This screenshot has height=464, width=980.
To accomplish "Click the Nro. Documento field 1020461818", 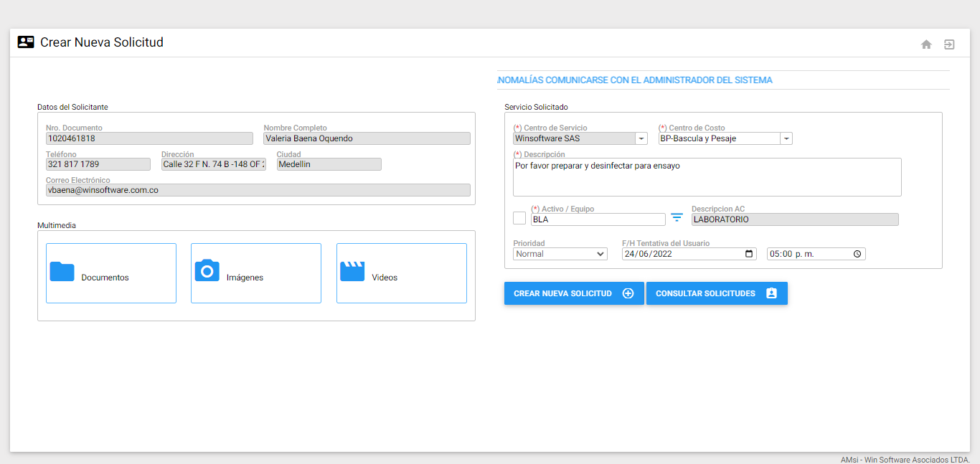I will pos(149,138).
